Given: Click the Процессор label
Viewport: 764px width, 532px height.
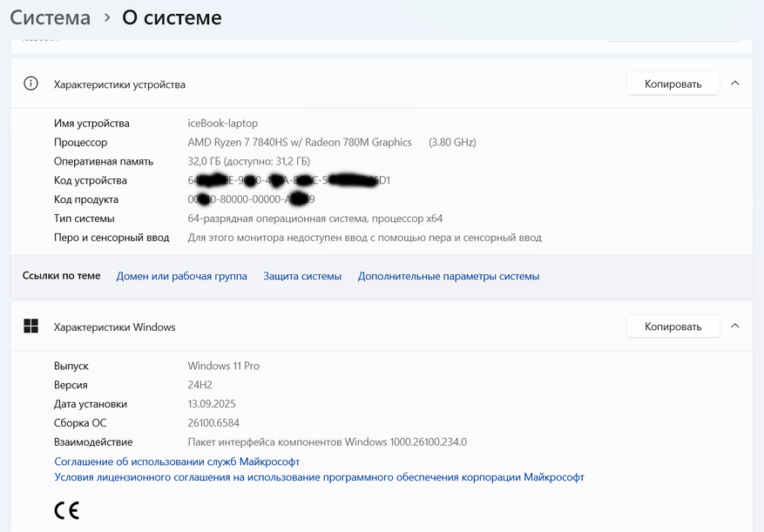Looking at the screenshot, I should click(x=80, y=142).
